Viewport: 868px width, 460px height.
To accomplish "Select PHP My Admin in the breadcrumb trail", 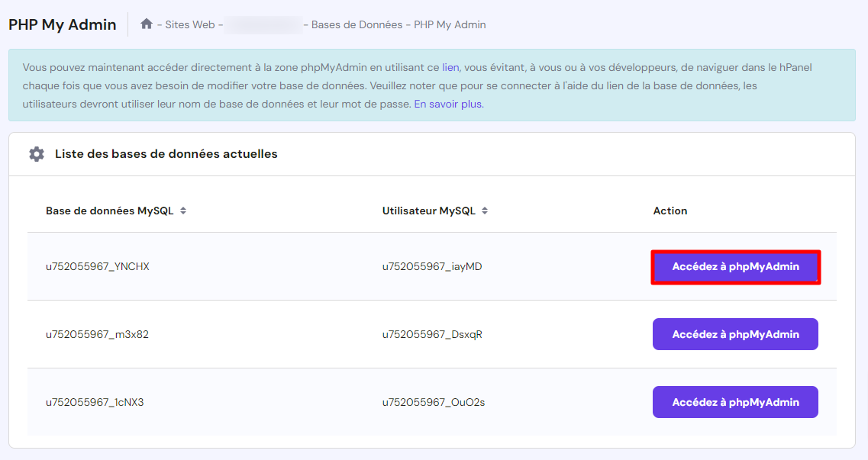I will pos(449,24).
